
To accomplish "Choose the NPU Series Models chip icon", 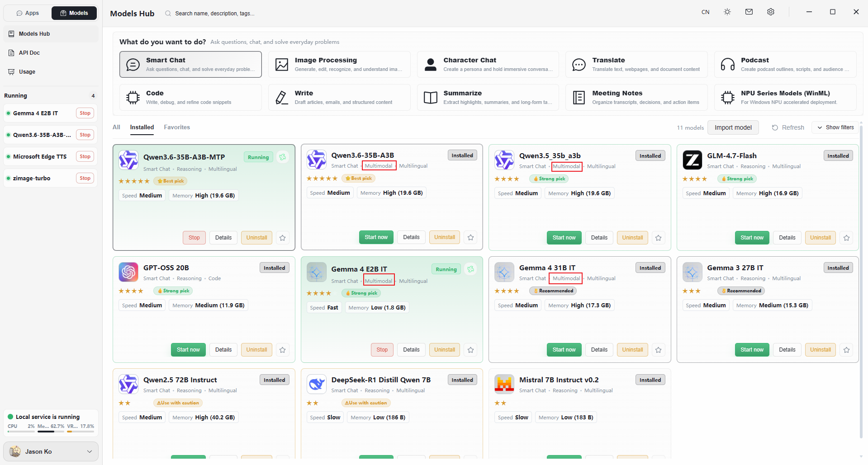I will click(728, 98).
